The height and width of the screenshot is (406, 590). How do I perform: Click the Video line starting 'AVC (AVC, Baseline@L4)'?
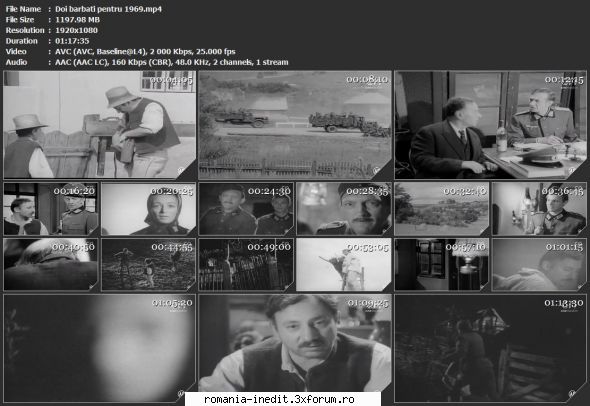coord(145,52)
